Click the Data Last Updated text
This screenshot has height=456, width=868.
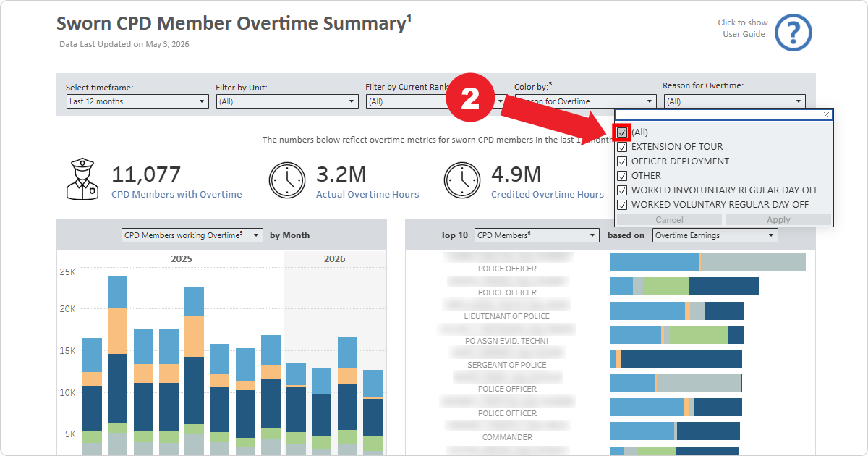124,44
